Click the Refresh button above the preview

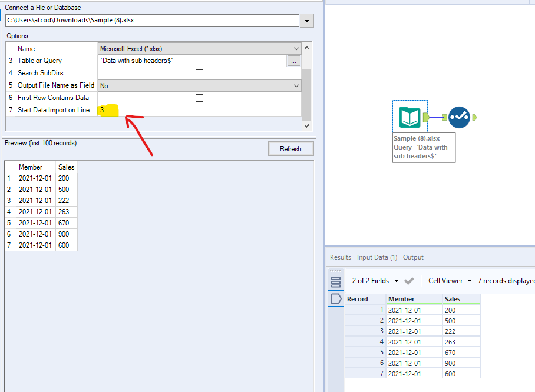coord(290,148)
